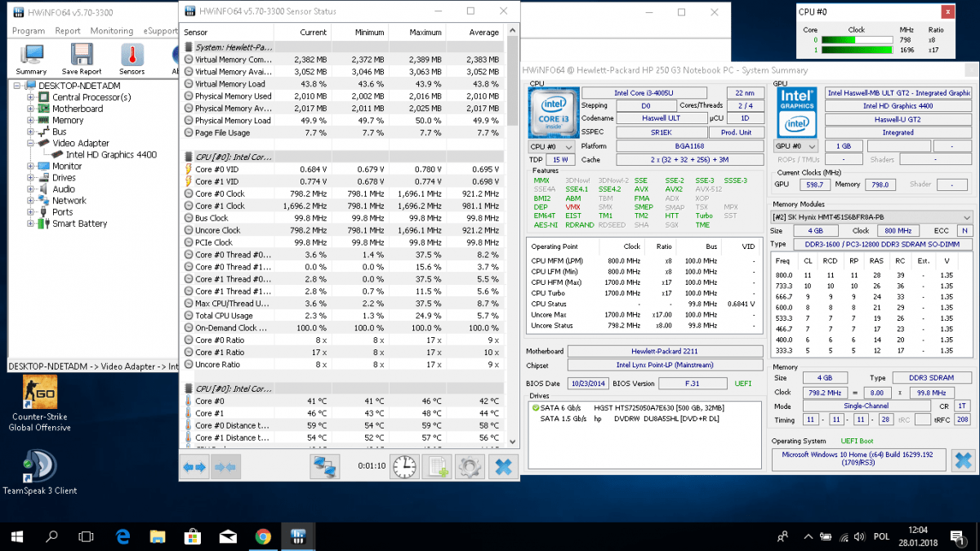Screen dimensions: 980x551
Task: Click the POL language indicator
Action: pyautogui.click(x=882, y=536)
